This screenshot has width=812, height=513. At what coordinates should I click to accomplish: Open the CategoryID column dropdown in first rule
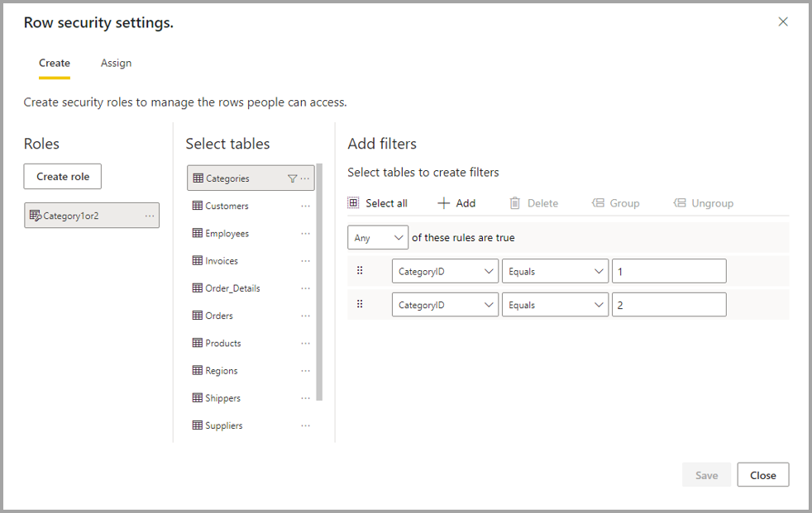pyautogui.click(x=445, y=271)
